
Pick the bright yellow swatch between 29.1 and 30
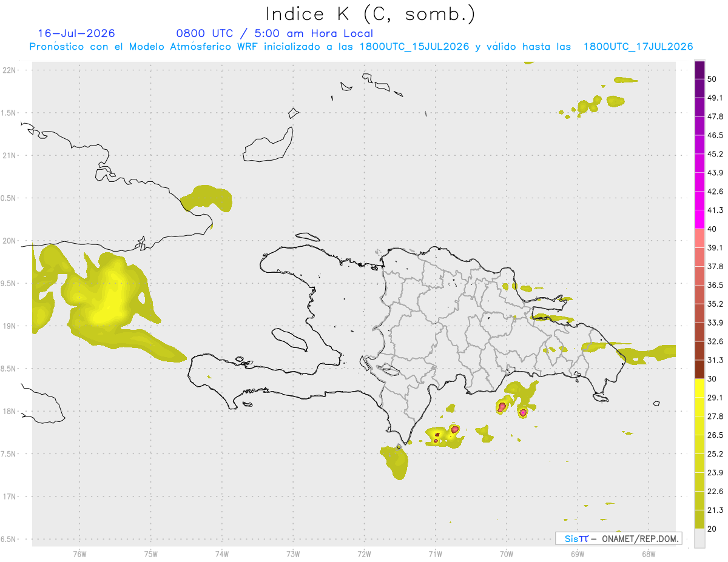coord(699,388)
